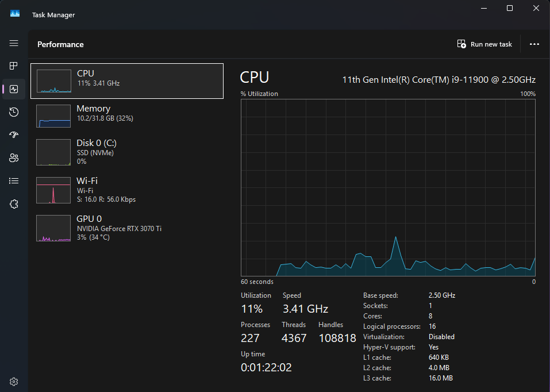Click the 4367 threads value

(294, 338)
